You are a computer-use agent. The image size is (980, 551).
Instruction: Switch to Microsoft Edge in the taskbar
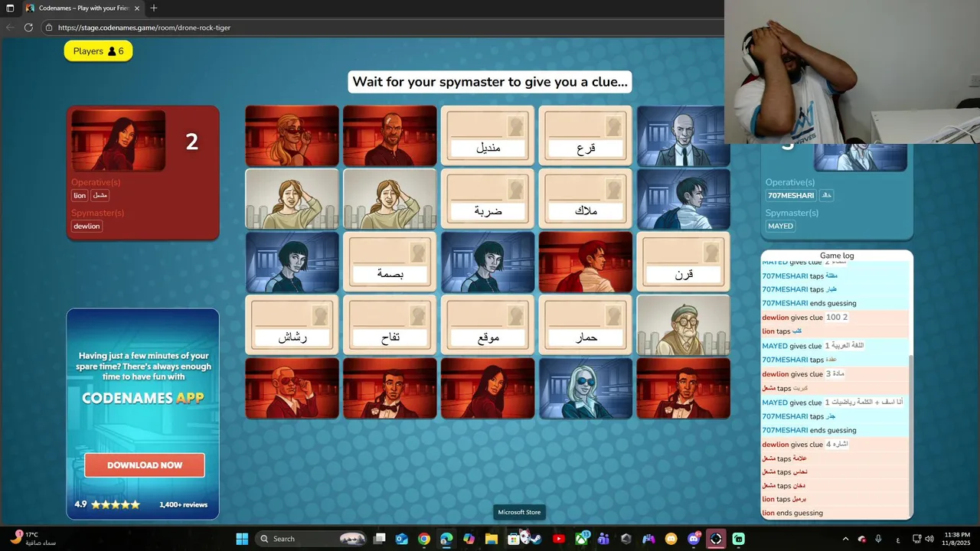point(446,539)
